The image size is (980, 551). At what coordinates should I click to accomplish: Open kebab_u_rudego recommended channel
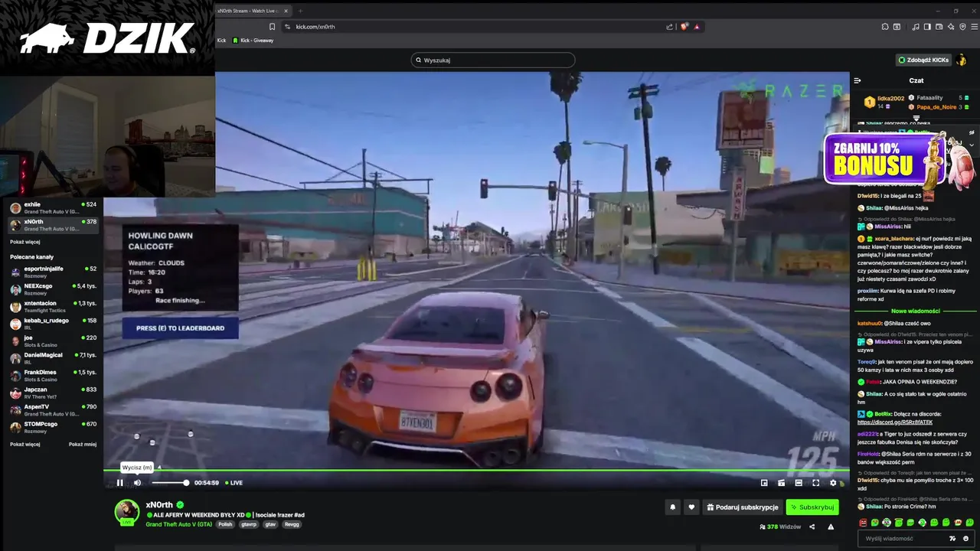point(54,324)
